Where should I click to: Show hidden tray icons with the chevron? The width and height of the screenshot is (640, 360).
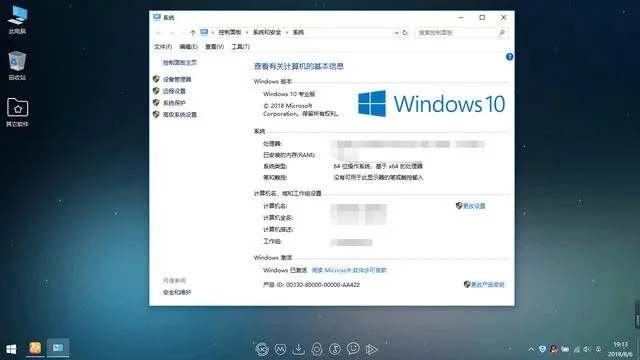pyautogui.click(x=531, y=349)
